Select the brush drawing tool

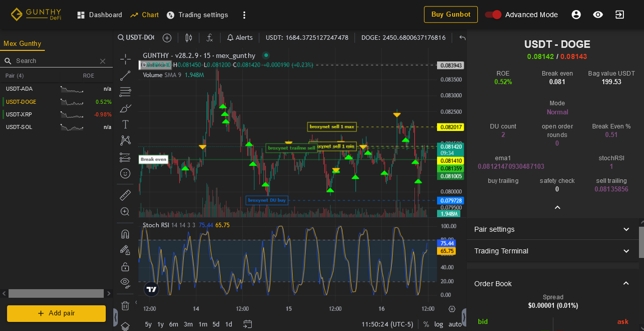click(x=125, y=108)
